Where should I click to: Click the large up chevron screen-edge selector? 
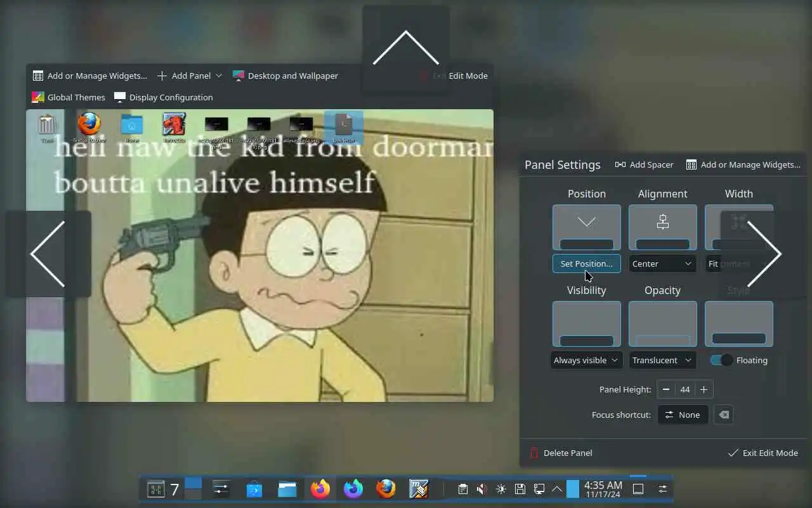(406, 48)
